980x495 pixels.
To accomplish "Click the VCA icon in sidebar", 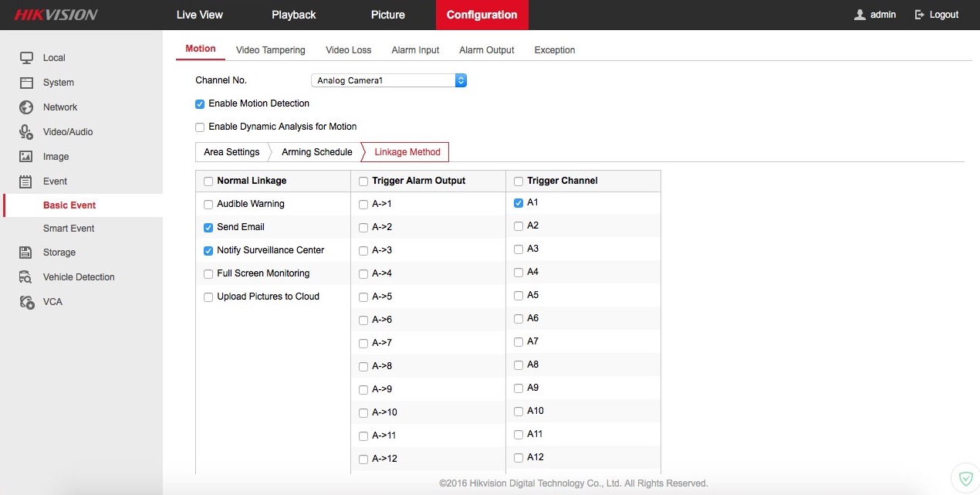I will point(26,302).
